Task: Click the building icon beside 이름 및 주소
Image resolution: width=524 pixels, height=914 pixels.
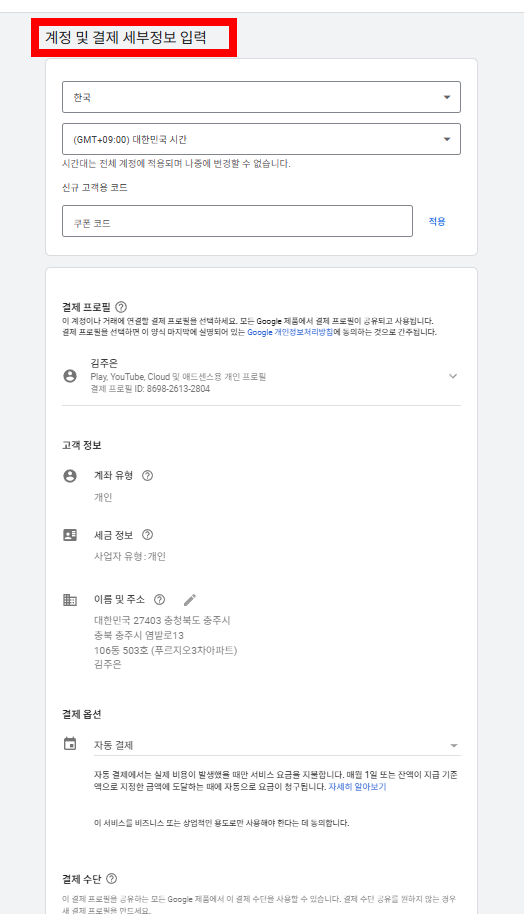Action: [x=70, y=600]
